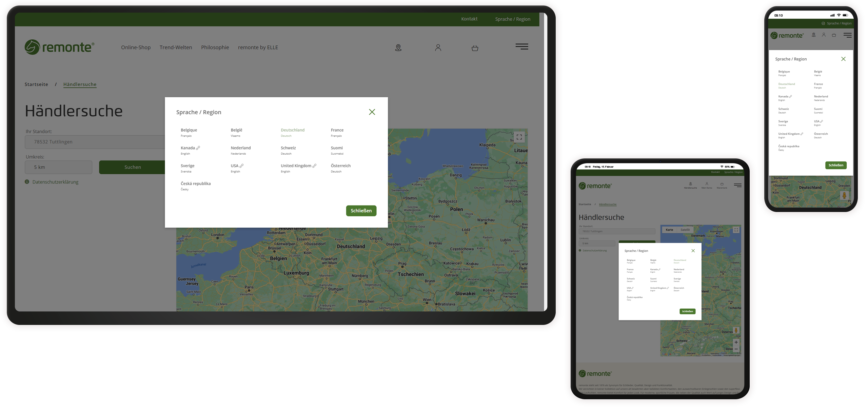Select the dealer locator pin icon in the header
The width and height of the screenshot is (868, 407).
(x=398, y=47)
